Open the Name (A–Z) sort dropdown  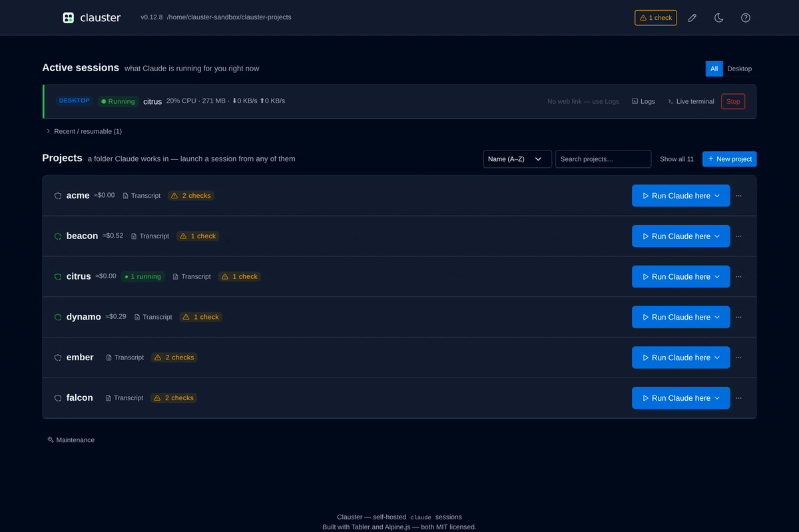(517, 159)
